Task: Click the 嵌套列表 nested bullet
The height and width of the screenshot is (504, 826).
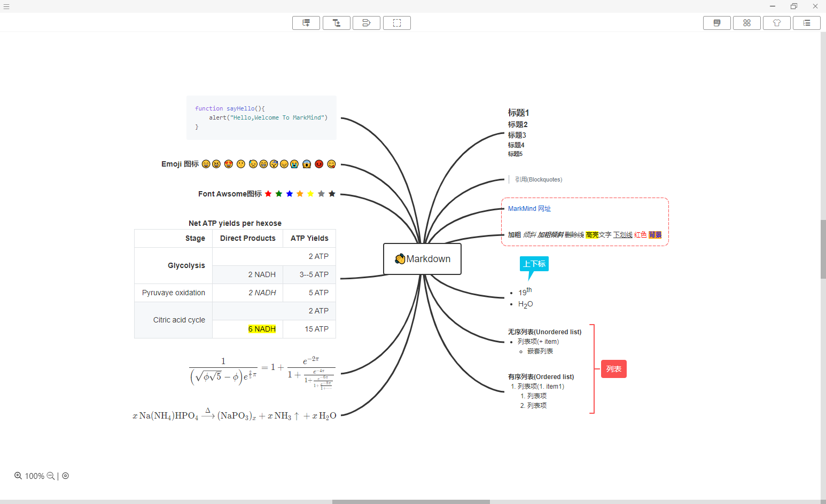Action: 540,351
